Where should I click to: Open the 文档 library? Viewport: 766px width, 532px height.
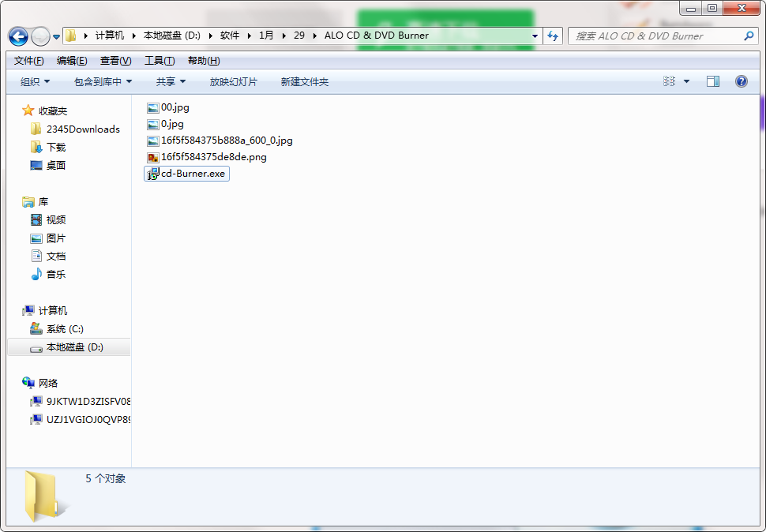pos(48,257)
